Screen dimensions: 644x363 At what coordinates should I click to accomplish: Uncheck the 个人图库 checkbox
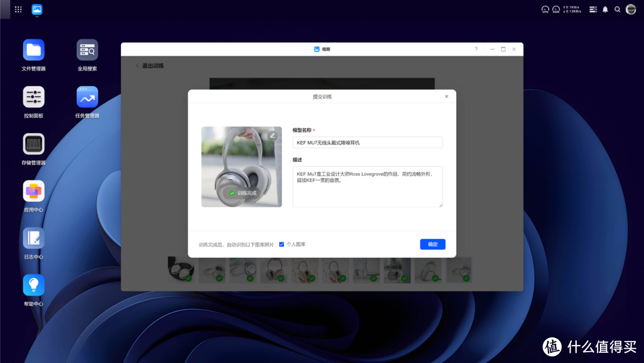tap(281, 244)
